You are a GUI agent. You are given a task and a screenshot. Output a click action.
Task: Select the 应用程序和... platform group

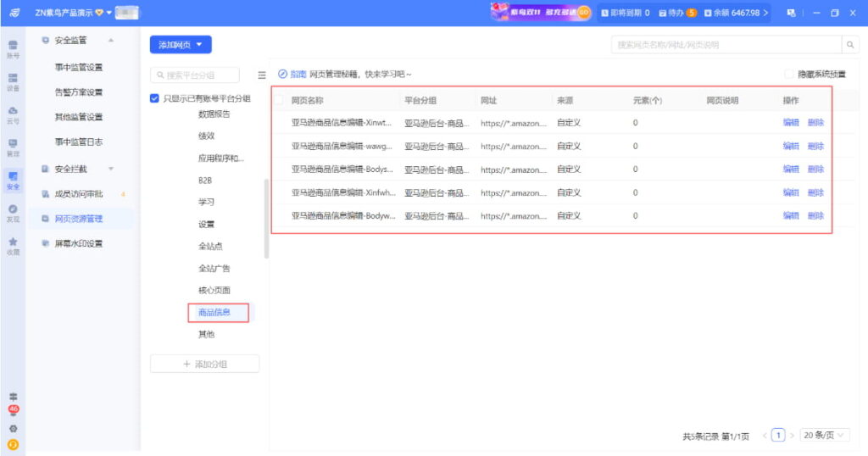pyautogui.click(x=220, y=158)
